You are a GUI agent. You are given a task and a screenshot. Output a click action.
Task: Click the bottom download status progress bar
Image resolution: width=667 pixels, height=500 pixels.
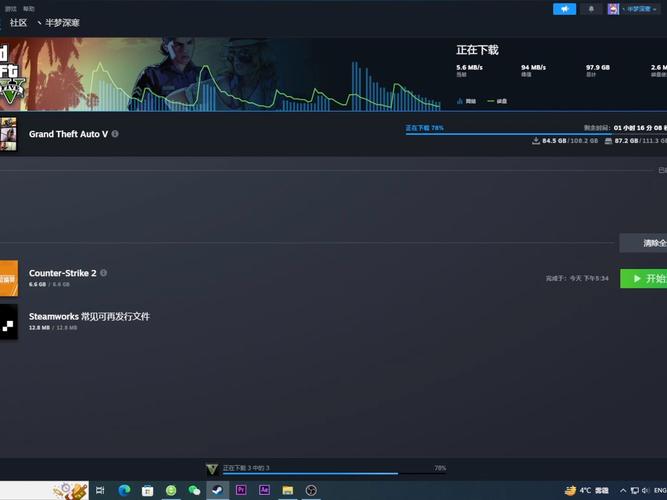click(334, 473)
